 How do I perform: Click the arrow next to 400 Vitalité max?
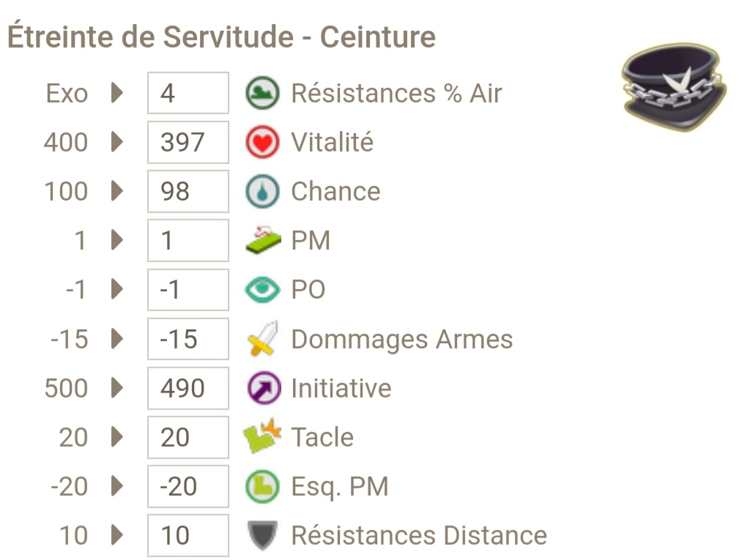click(x=117, y=142)
